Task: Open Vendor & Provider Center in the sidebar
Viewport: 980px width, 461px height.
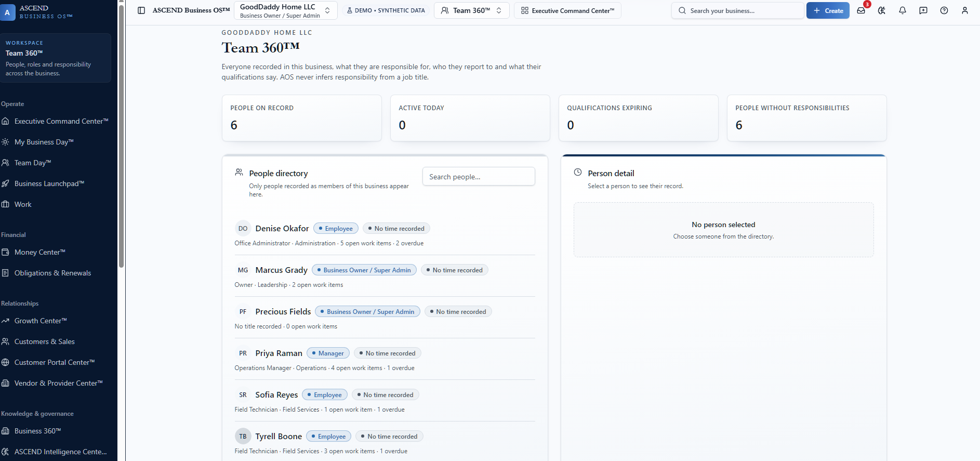Action: coord(55,383)
